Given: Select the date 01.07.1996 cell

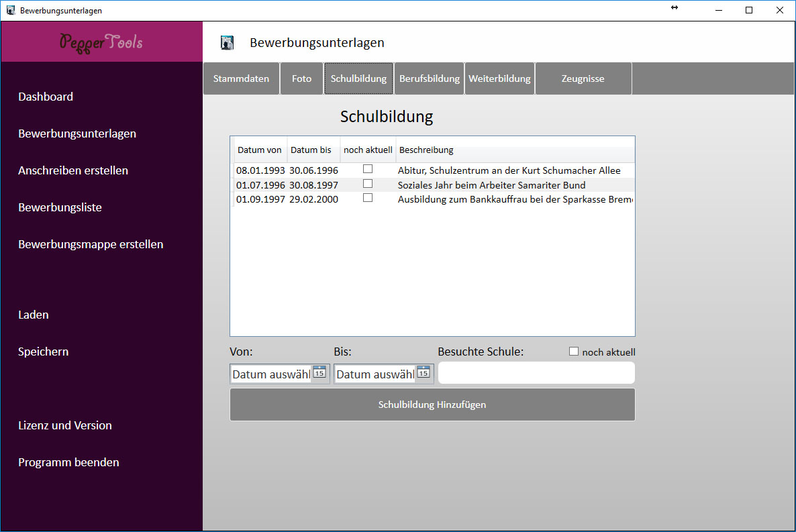Looking at the screenshot, I should (260, 185).
